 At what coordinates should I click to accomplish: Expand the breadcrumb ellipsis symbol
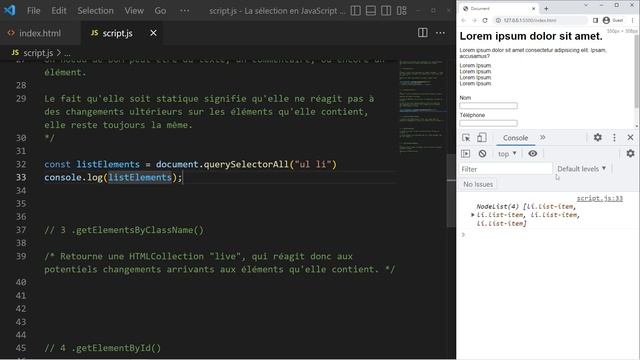[67, 53]
